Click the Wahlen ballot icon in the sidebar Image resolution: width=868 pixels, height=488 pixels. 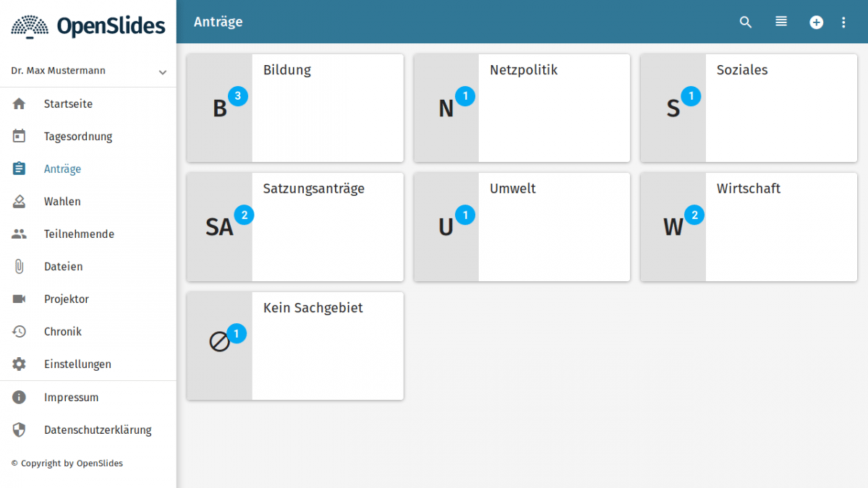click(x=20, y=201)
